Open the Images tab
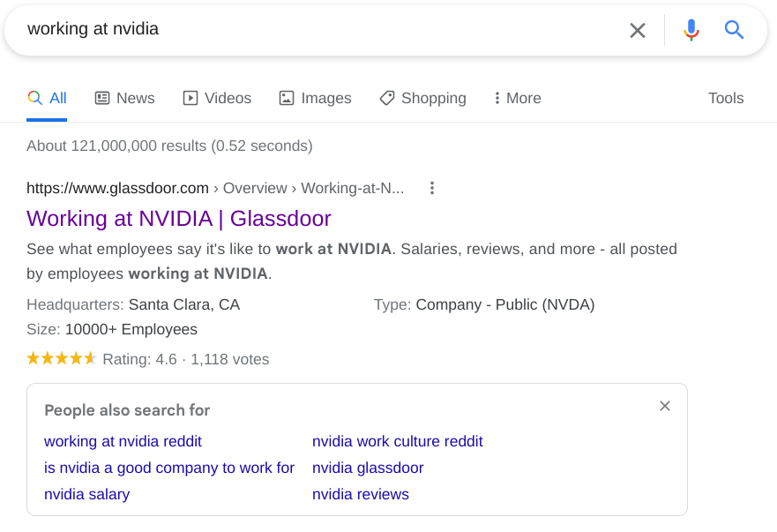The image size is (777, 532). tap(315, 98)
